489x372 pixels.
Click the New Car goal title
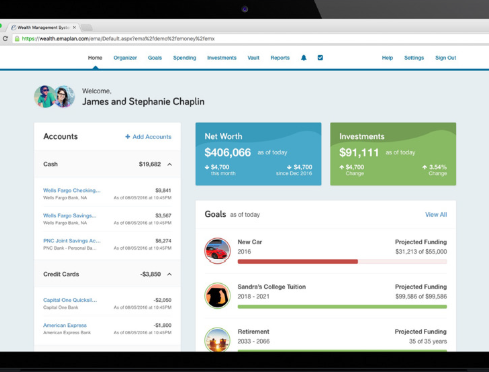(x=250, y=242)
